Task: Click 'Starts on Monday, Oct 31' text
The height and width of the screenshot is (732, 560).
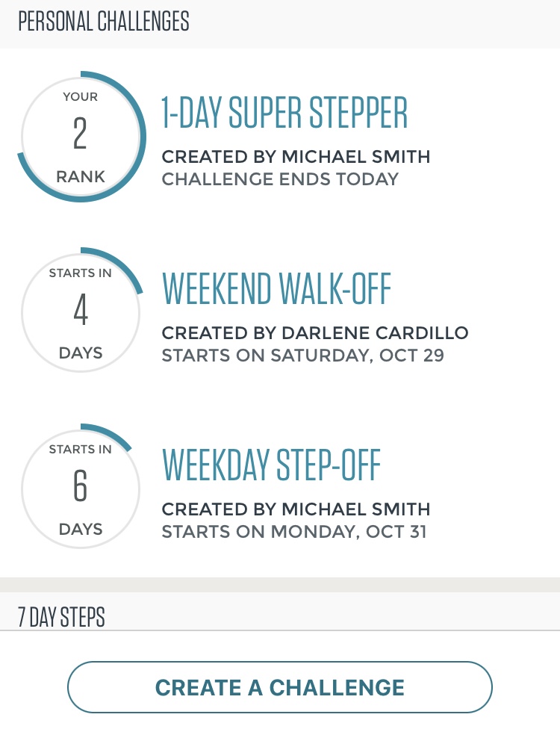Action: 294,532
